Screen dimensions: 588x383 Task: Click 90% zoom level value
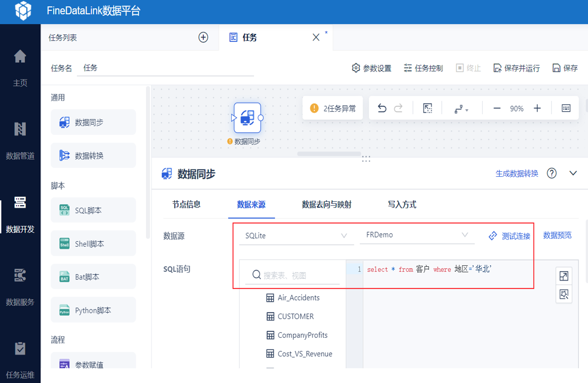pos(517,109)
